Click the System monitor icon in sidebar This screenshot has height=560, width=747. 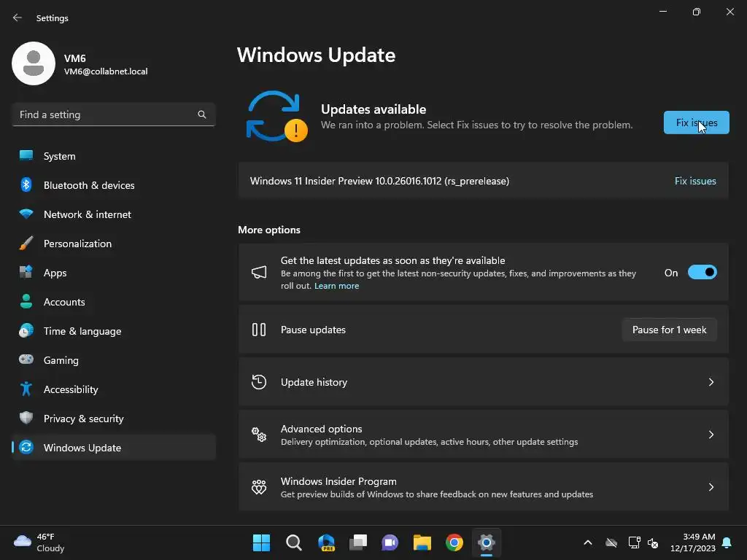[26, 156]
